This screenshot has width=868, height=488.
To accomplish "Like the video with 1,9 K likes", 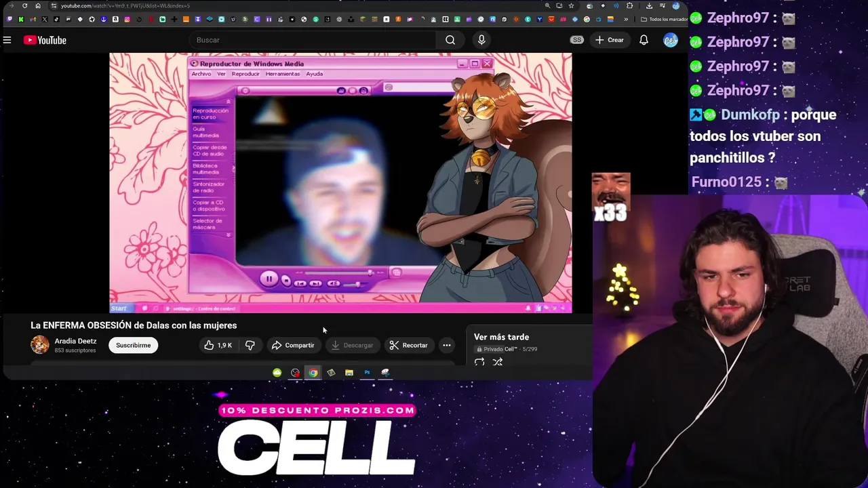I will click(x=218, y=345).
